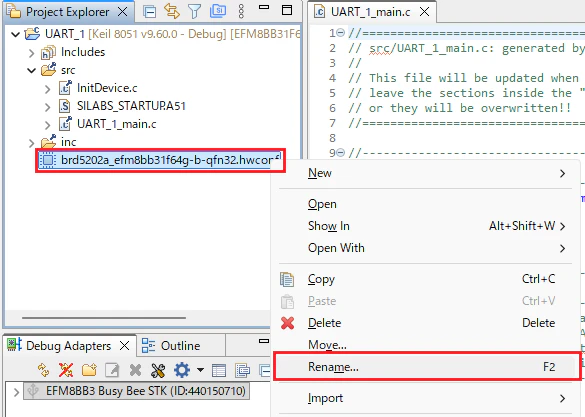Screen dimensions: 585x417
Task: Close the Debug Adapters view tab
Action: point(124,346)
